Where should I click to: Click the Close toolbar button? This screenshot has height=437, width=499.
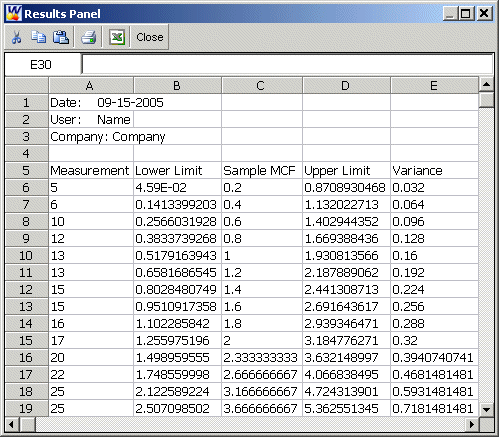click(x=150, y=37)
